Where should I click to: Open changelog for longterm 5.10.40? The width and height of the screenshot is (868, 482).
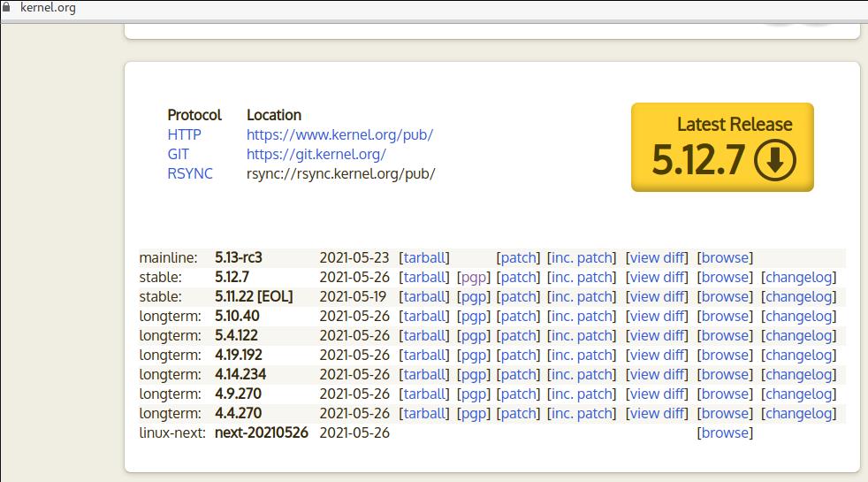(799, 316)
